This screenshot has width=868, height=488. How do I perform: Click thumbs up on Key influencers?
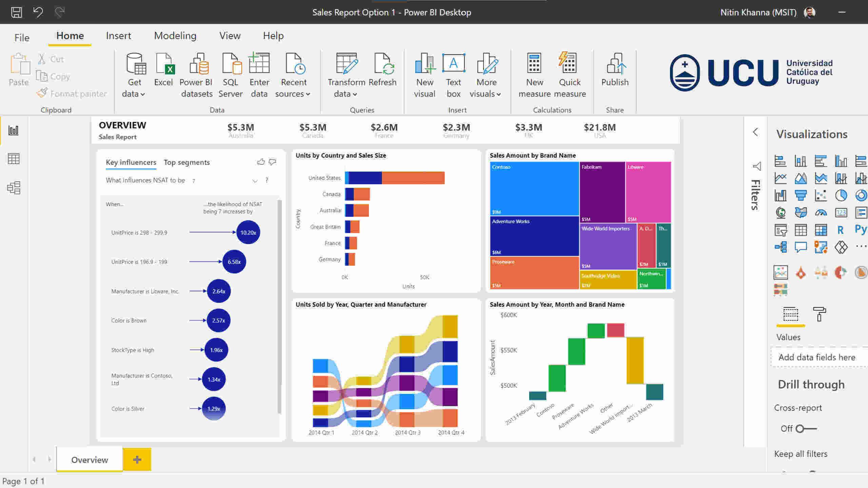point(261,162)
